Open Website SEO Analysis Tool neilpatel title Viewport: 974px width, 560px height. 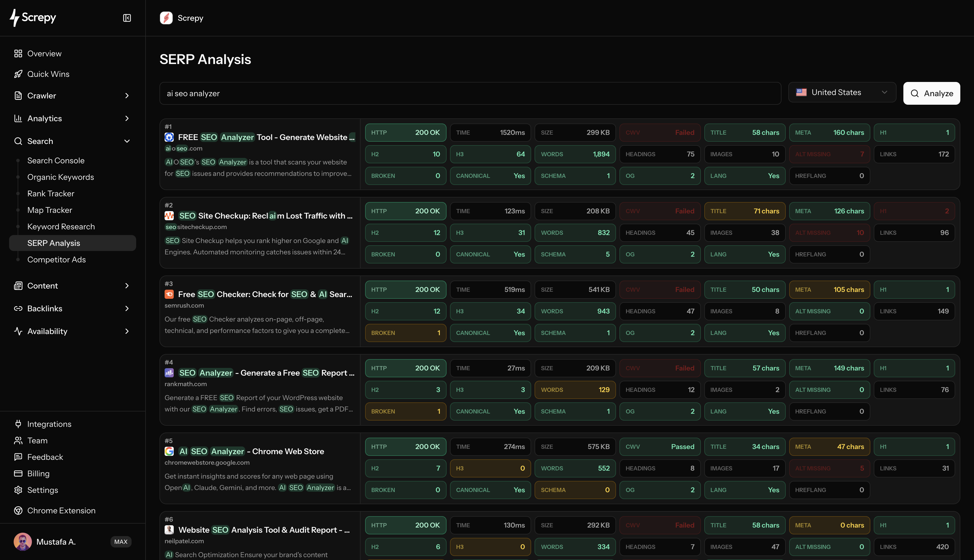(264, 530)
